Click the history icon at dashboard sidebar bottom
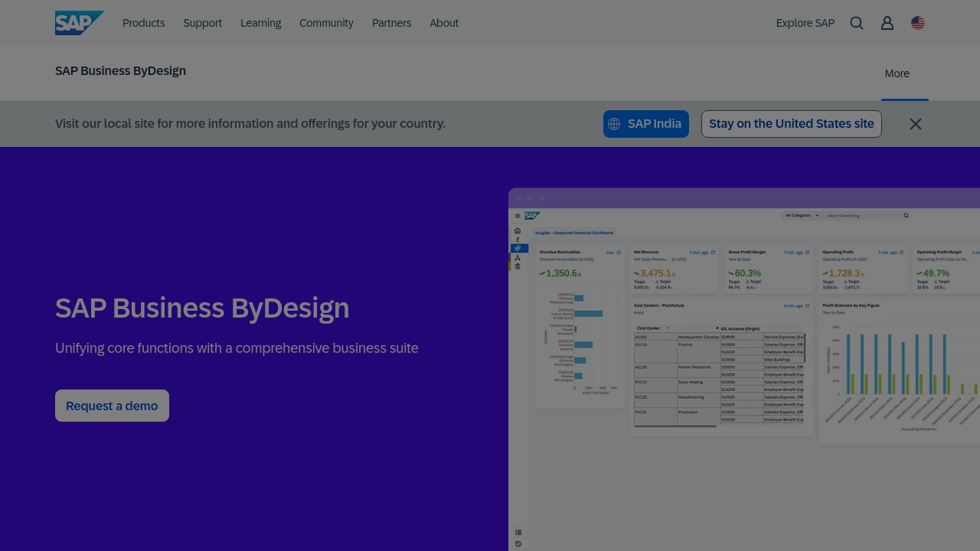This screenshot has width=980, height=551. (518, 544)
